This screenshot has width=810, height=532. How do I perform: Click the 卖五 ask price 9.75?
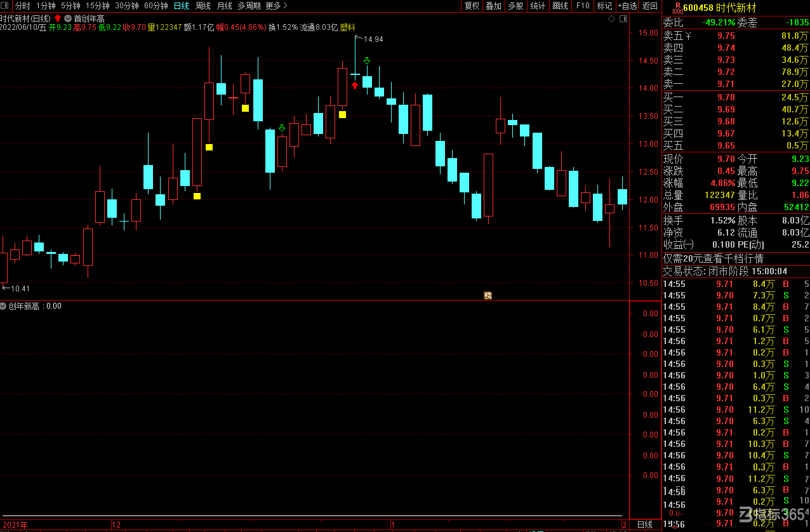tap(726, 36)
